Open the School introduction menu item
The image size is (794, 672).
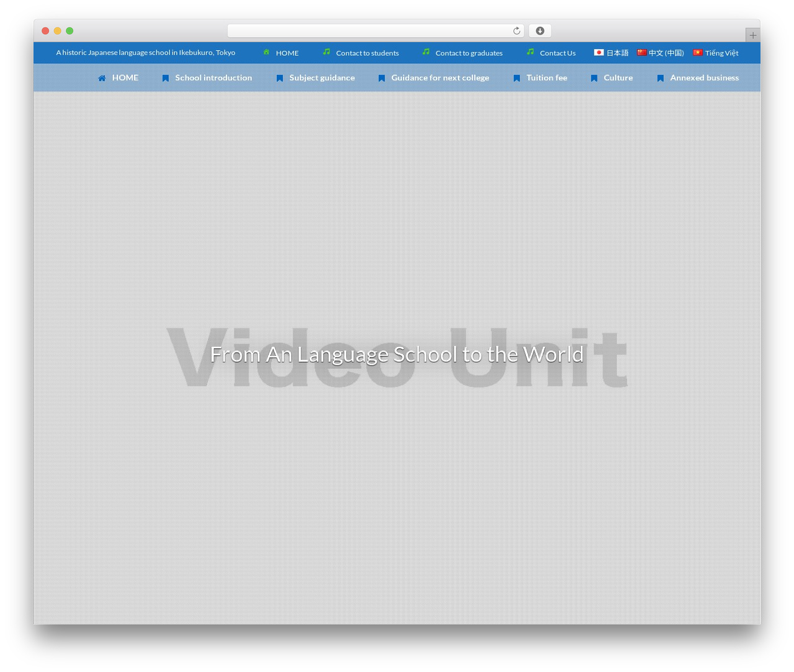(x=213, y=77)
